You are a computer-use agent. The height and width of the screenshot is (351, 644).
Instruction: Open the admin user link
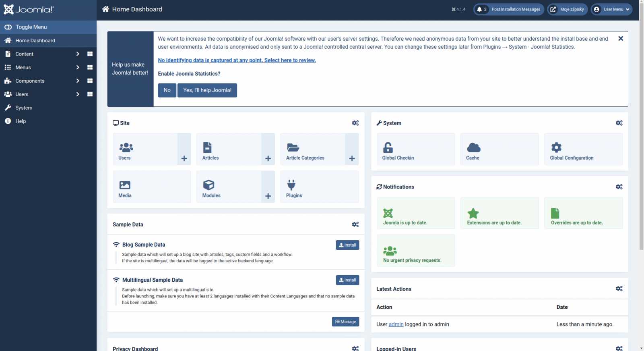point(396,324)
